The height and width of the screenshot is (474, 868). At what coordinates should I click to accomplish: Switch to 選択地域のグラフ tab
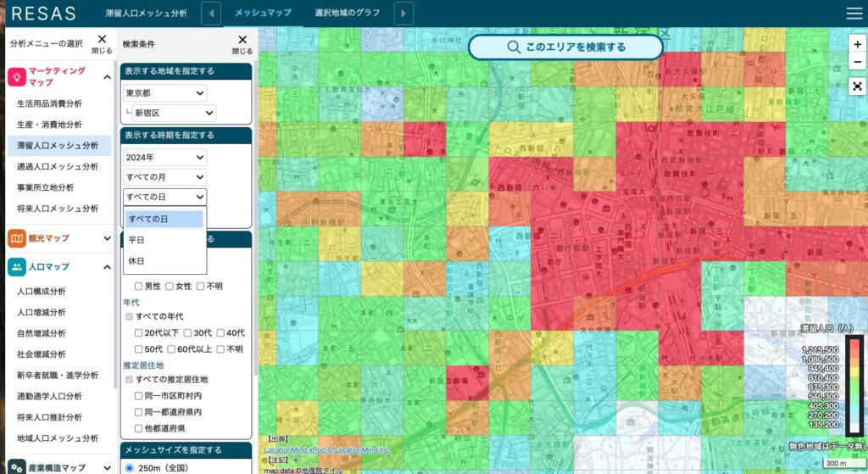pos(348,13)
